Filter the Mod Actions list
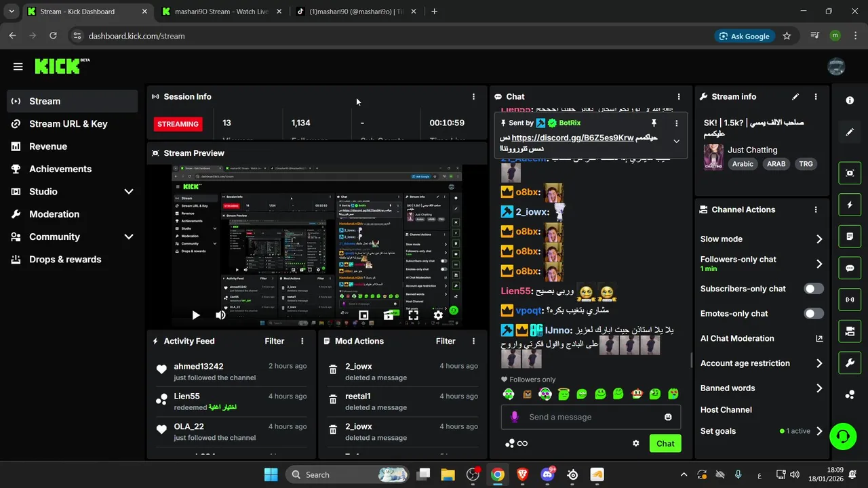The height and width of the screenshot is (488, 868). [446, 341]
